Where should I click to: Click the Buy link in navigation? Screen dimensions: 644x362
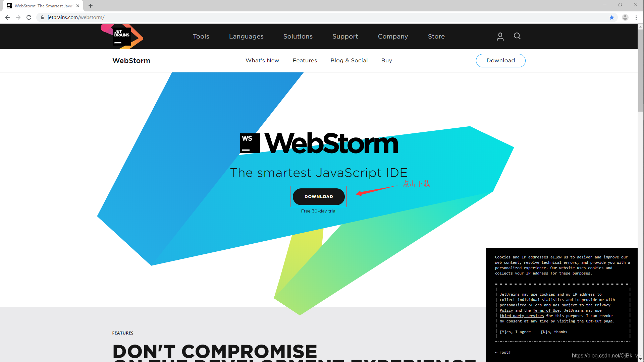coord(387,61)
